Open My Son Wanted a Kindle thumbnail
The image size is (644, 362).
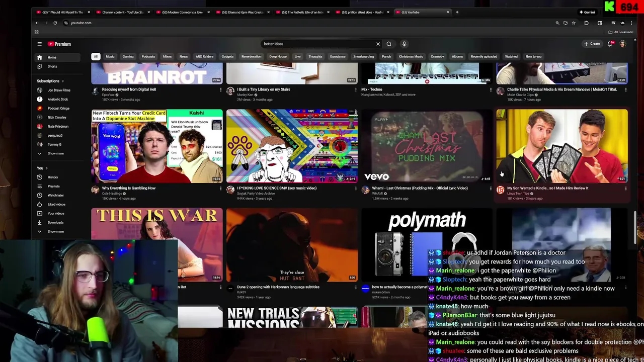click(562, 146)
